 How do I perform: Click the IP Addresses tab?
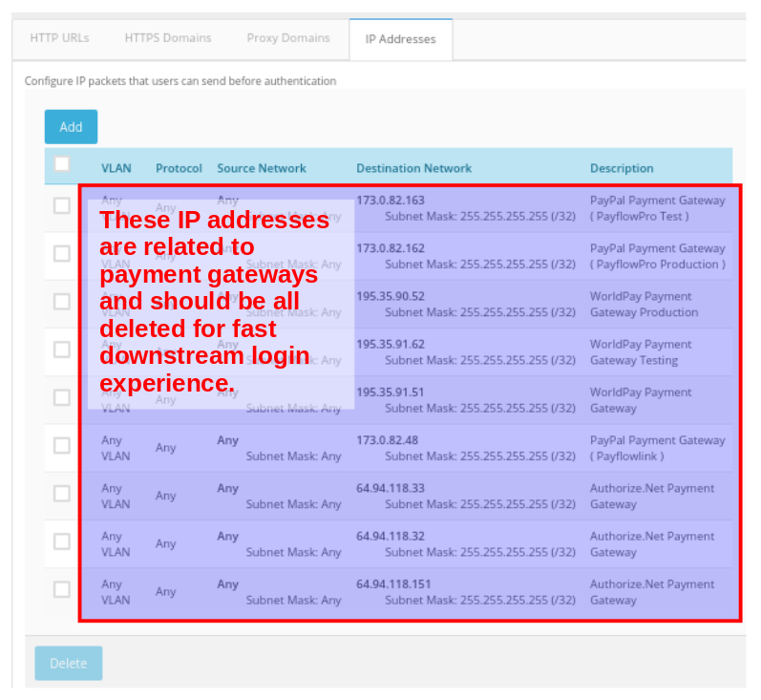(401, 39)
